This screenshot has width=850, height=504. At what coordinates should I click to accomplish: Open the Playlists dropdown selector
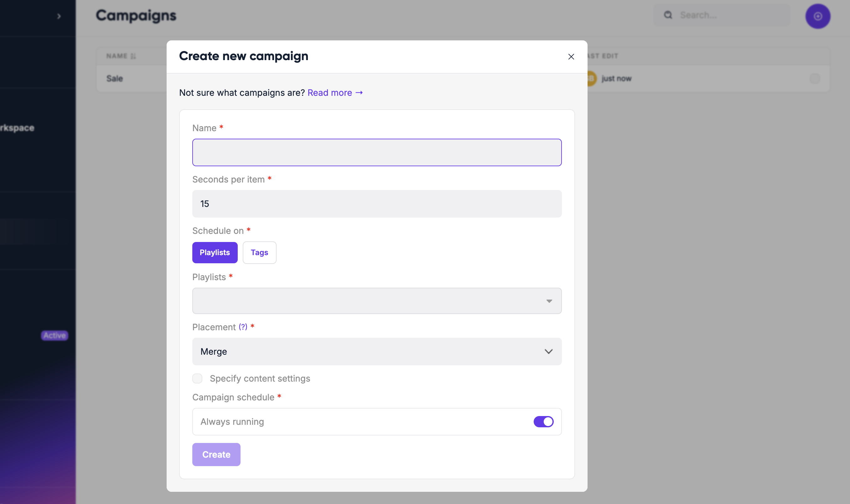pos(376,301)
